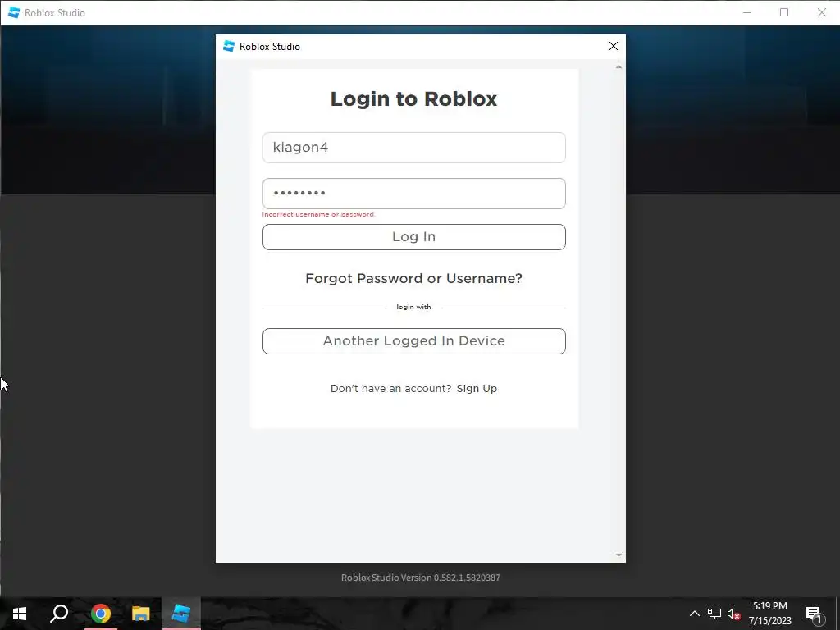
Task: Click the Roblox Studio Version 0.582.1.5820387 text
Action: (x=421, y=577)
